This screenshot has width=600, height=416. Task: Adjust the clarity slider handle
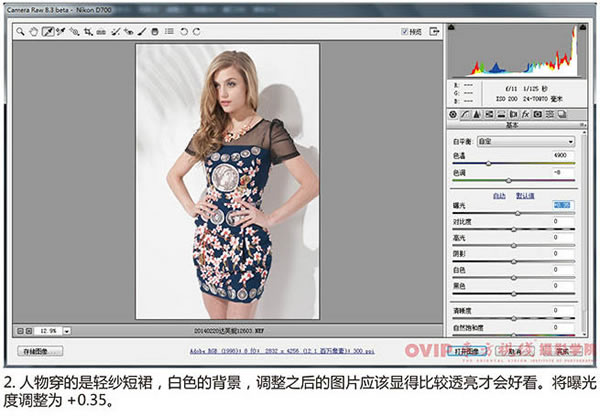514,318
